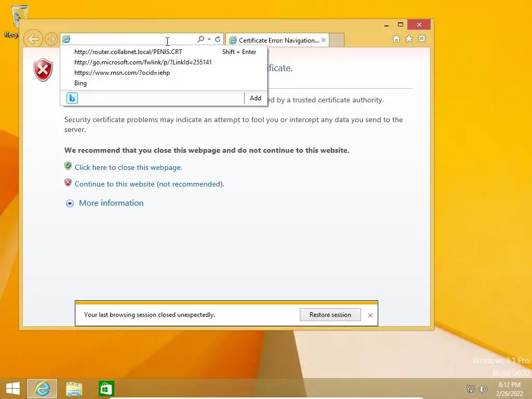Click the Internet Explorer page icon in address bar
This screenshot has height=399, width=532.
pos(66,39)
